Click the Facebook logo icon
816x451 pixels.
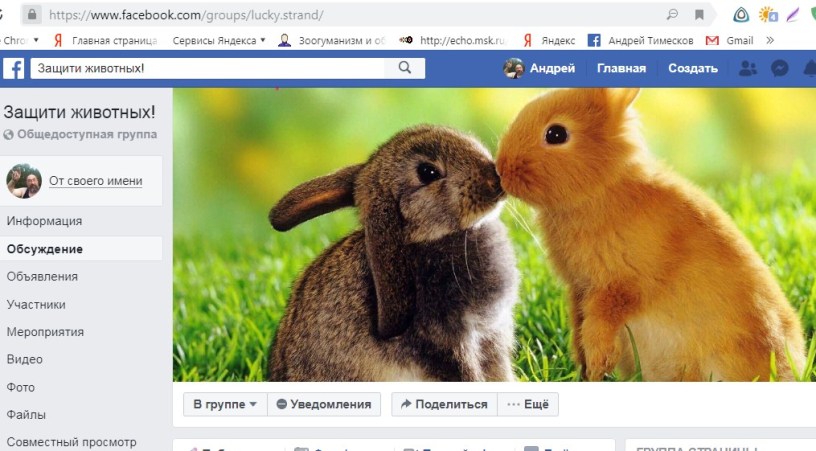coord(14,68)
